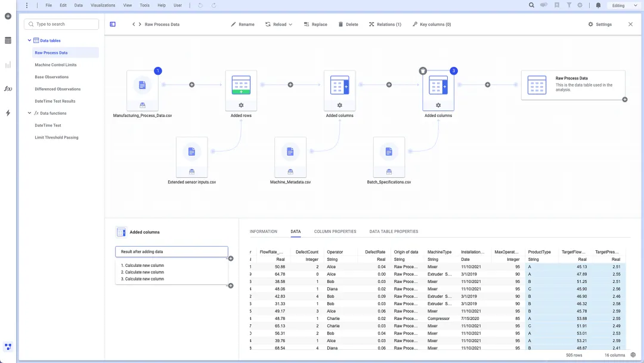This screenshot has width=644, height=363.
Task: Toggle the left panel collapse icon
Action: 113,24
